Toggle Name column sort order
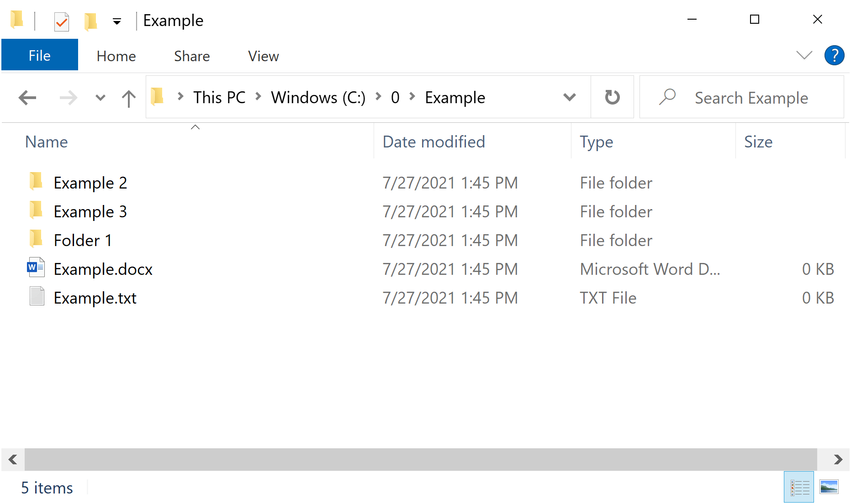 click(x=46, y=142)
